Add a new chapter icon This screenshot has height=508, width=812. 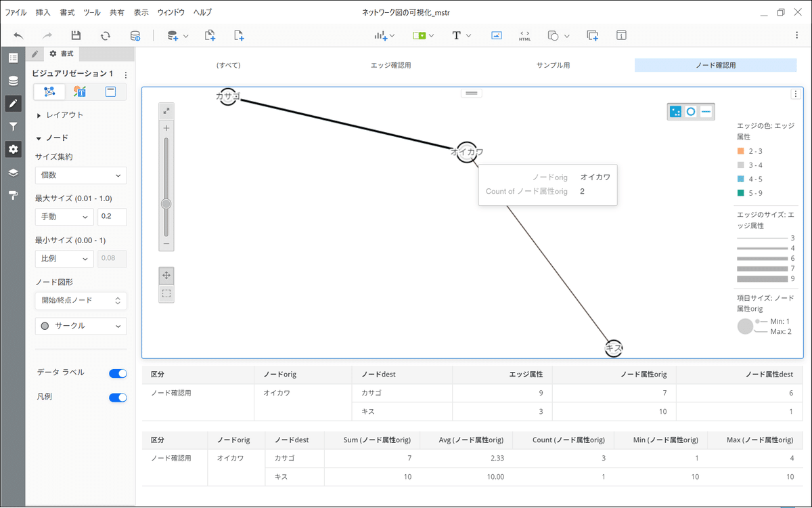210,35
